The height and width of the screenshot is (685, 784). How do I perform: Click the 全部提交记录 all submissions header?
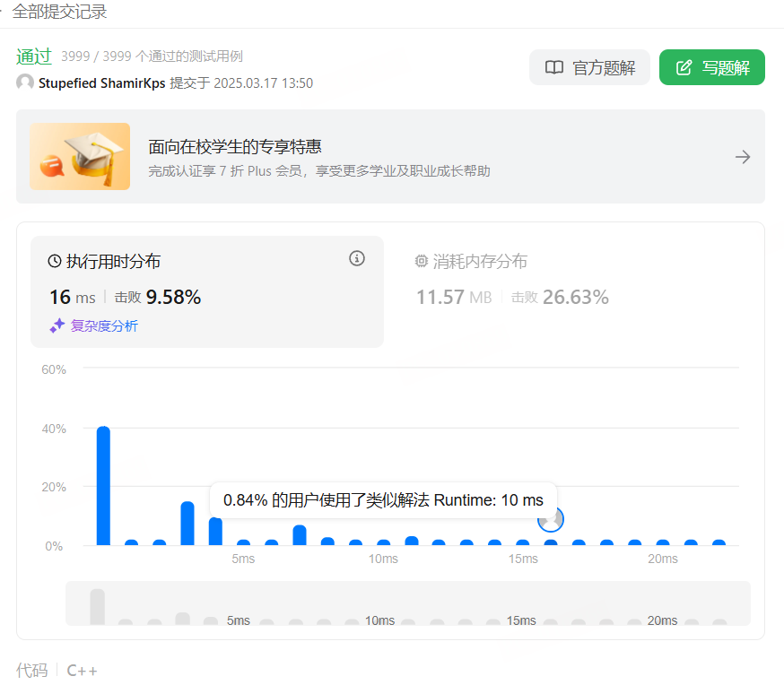point(59,12)
